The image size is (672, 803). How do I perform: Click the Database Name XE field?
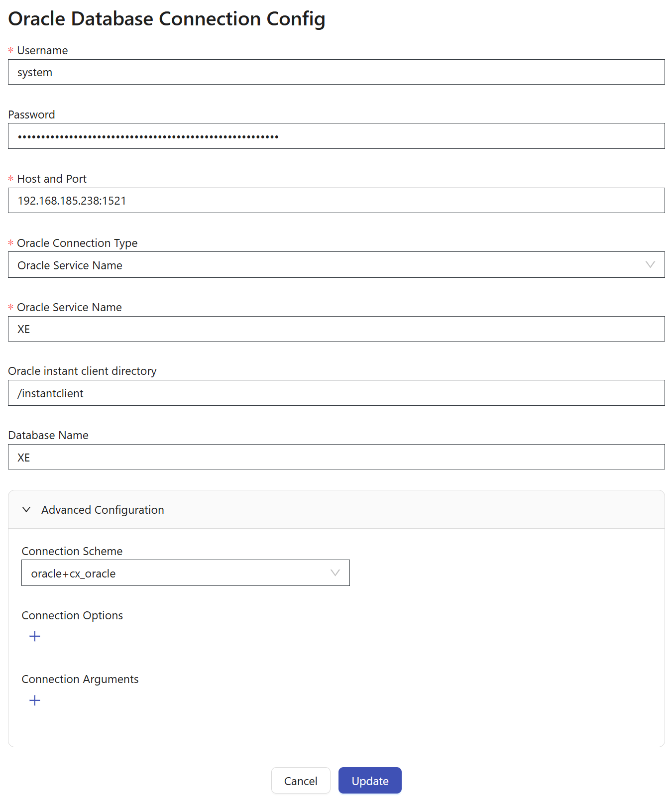click(x=336, y=457)
